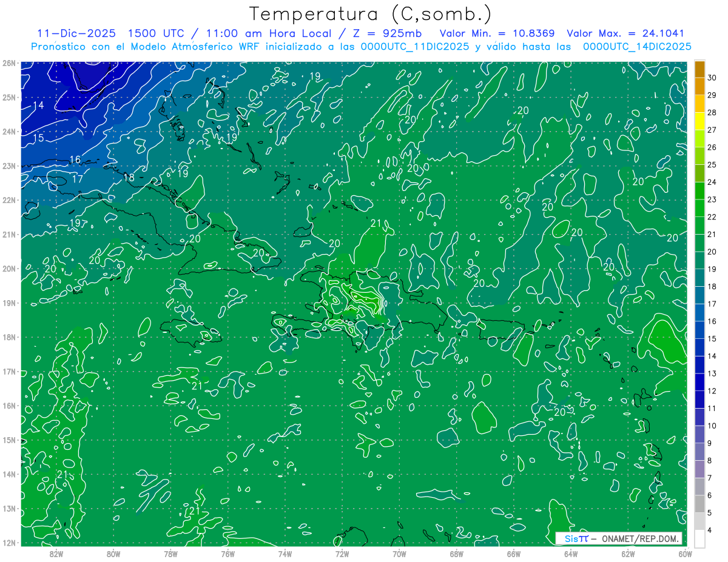The width and height of the screenshot is (728, 562).
Task: Click the 22N latitude axis label
Action: (8, 200)
